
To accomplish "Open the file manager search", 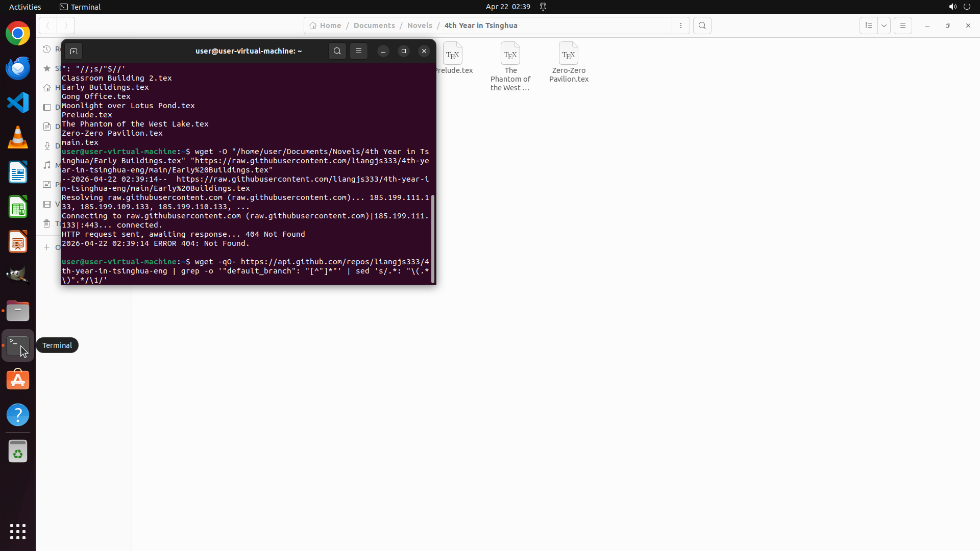I will point(702,26).
